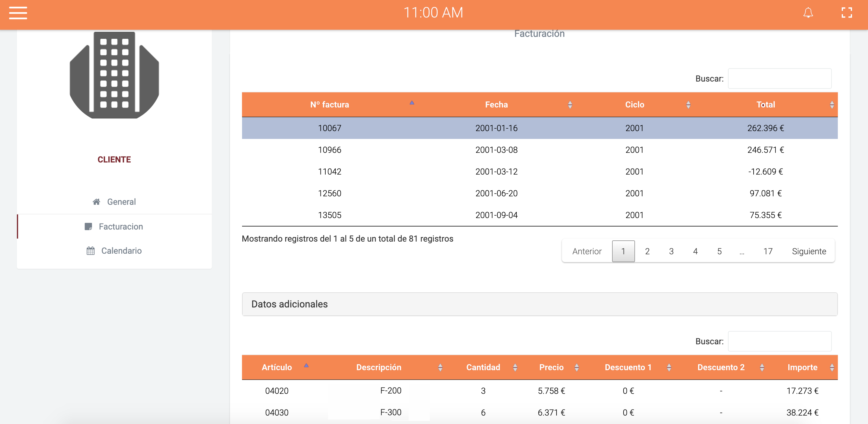Sort invoices by Total column

point(766,104)
